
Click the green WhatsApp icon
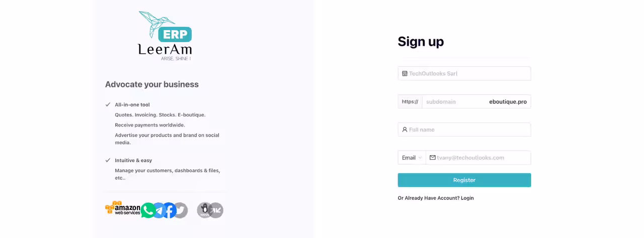pos(148,210)
